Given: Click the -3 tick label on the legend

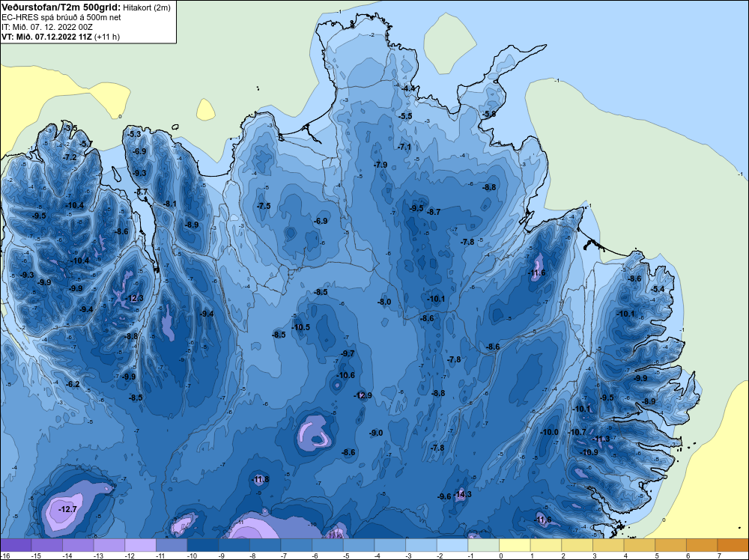Looking at the screenshot, I should 410,556.
